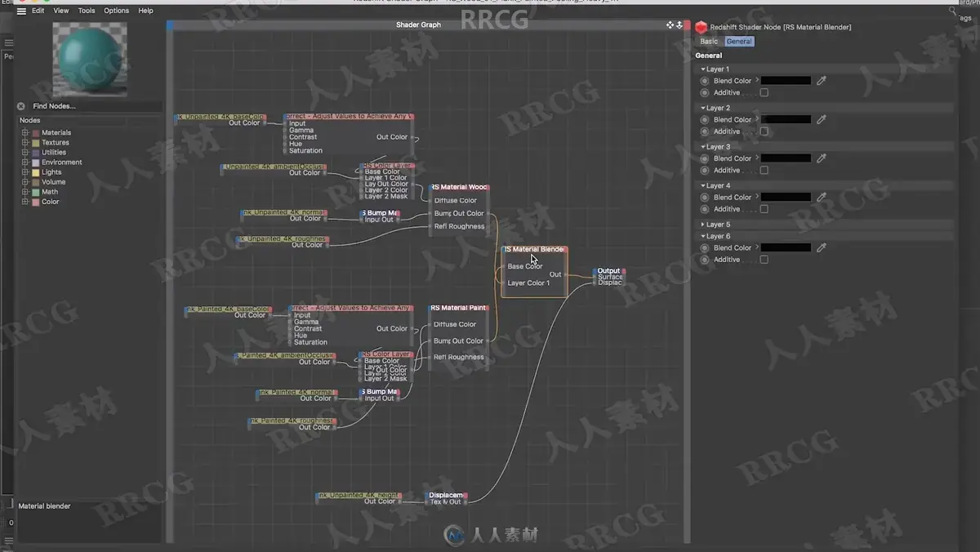Enable Additive checkbox for Layer 4

(764, 209)
